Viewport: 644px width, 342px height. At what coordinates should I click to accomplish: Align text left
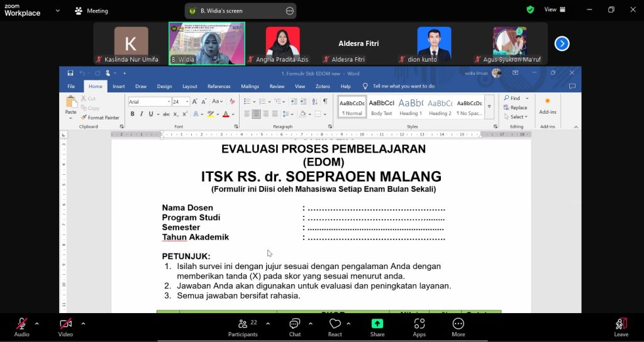[247, 114]
